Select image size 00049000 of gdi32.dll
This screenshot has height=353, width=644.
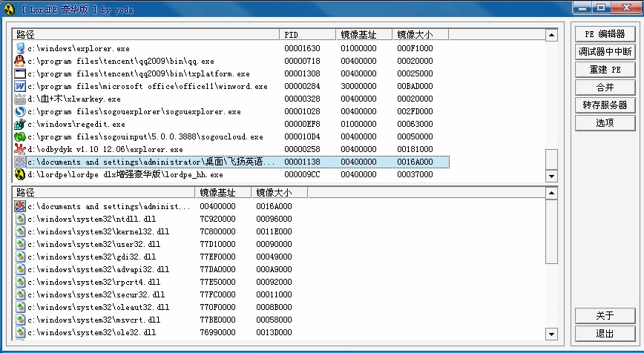click(274, 257)
